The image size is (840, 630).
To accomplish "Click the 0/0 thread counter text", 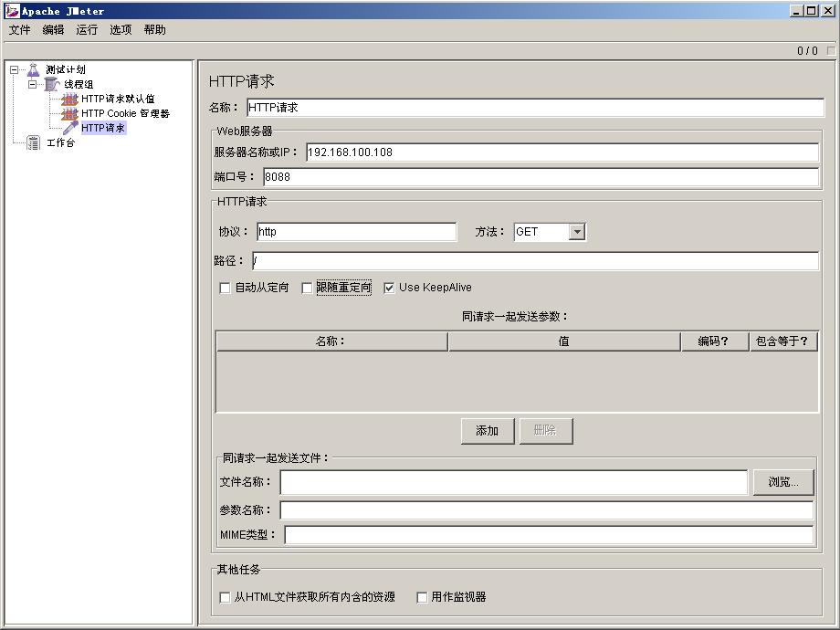I will tap(807, 51).
